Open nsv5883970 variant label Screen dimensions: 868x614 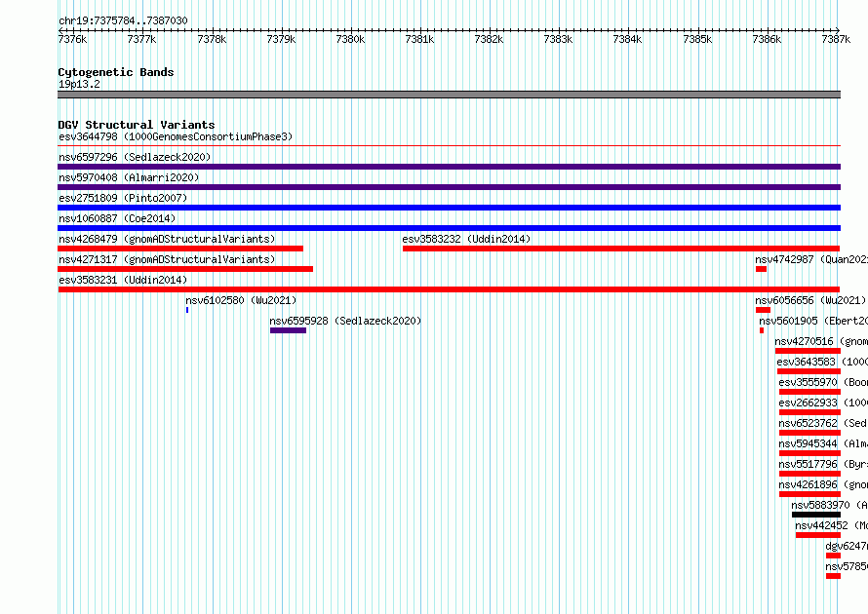pos(830,505)
